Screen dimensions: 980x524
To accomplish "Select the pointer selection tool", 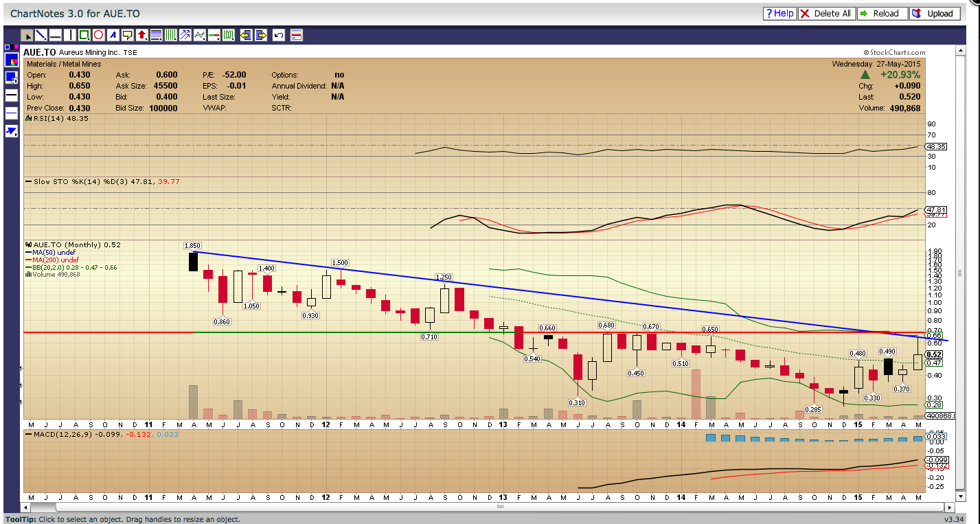I will point(27,35).
